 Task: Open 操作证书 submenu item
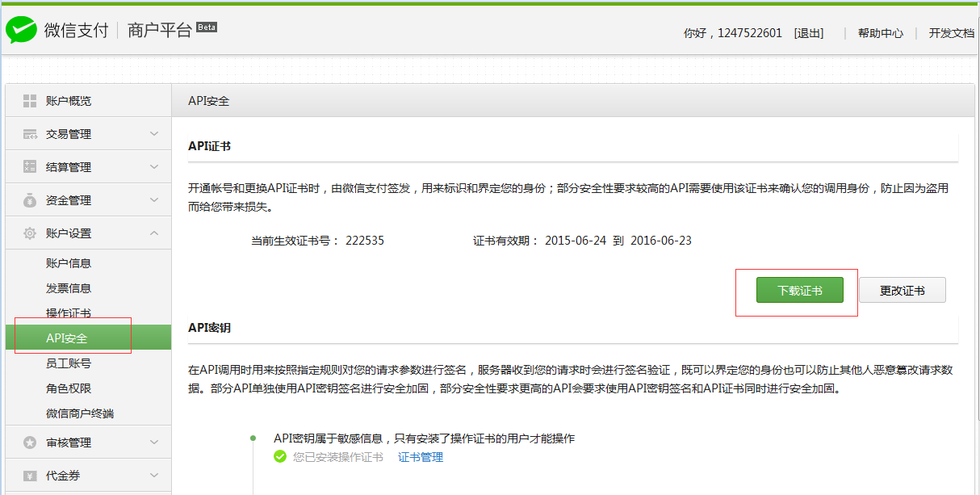[x=69, y=313]
